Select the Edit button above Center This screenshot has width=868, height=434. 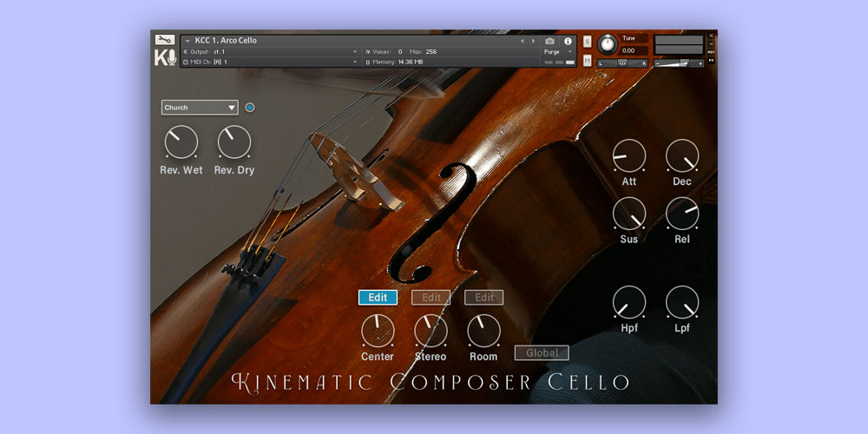point(378,298)
